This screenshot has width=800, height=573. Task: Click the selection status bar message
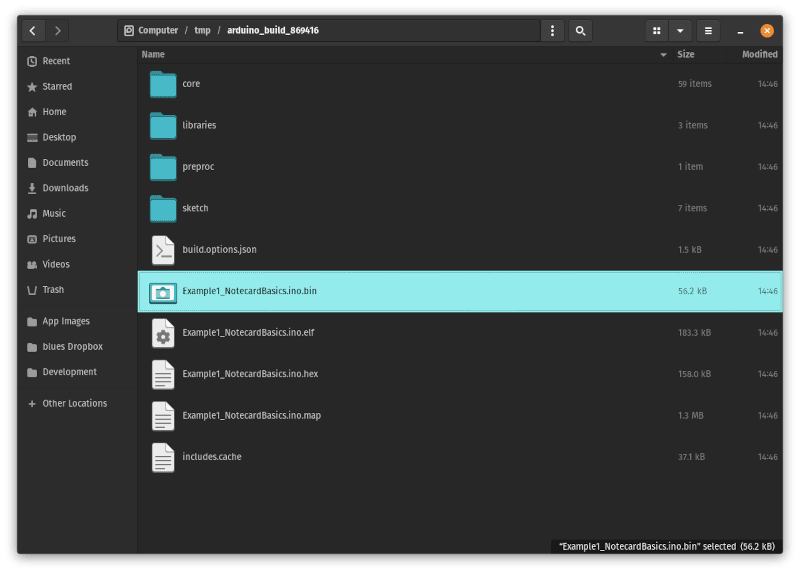pyautogui.click(x=667, y=546)
